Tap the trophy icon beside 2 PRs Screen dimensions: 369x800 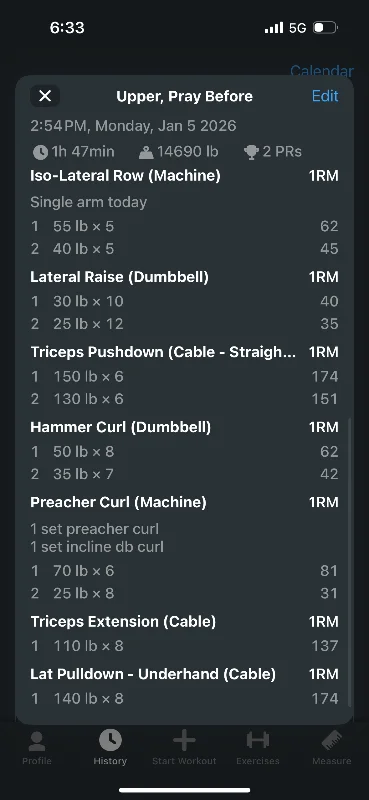pos(251,152)
